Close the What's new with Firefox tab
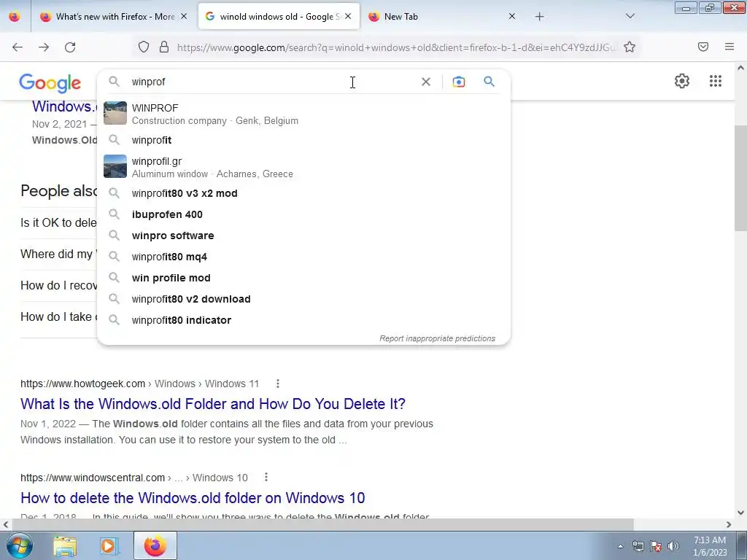 pyautogui.click(x=184, y=16)
